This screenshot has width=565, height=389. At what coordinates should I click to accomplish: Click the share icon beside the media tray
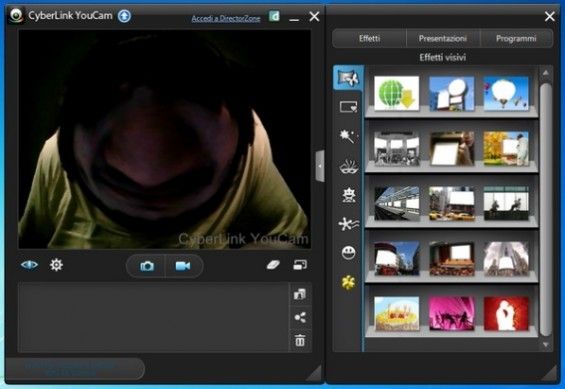[x=300, y=317]
